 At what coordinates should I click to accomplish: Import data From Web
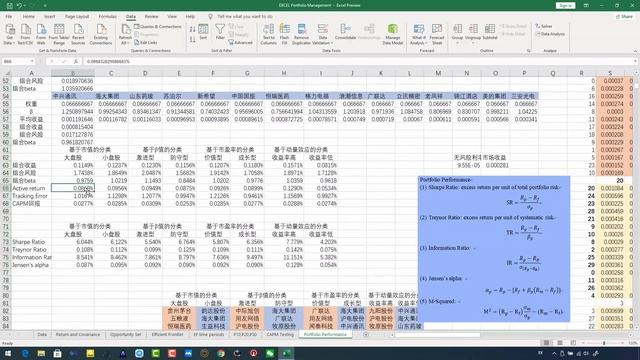41,34
